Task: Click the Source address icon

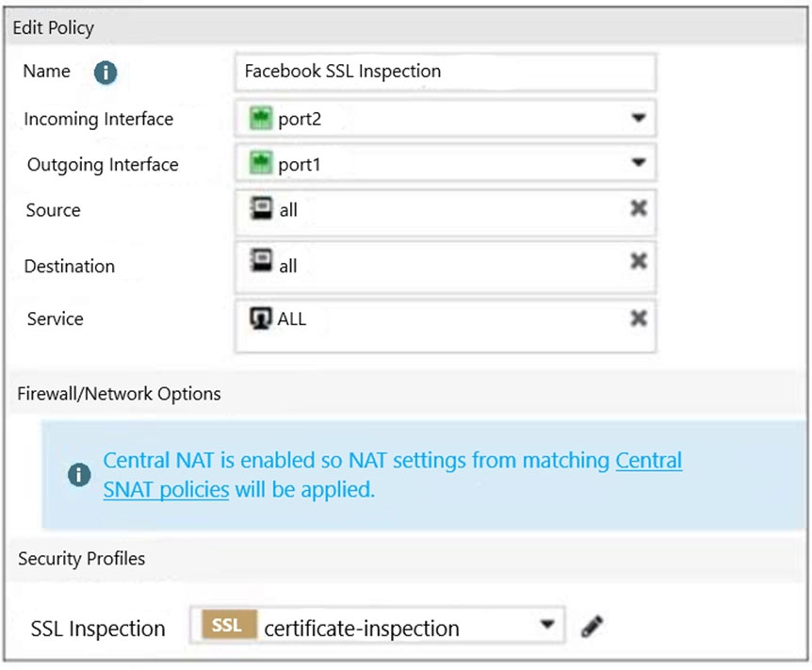Action: coord(262,208)
